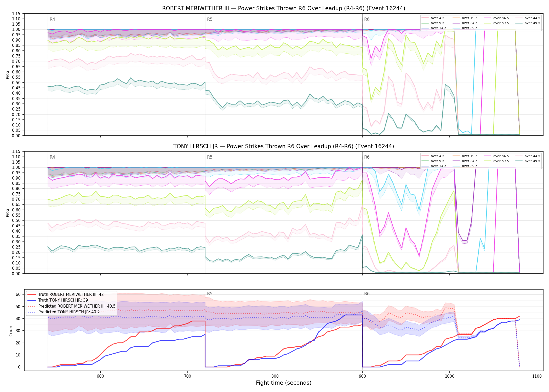Click the R4 round marker in Meriwether chart

[x=52, y=19]
